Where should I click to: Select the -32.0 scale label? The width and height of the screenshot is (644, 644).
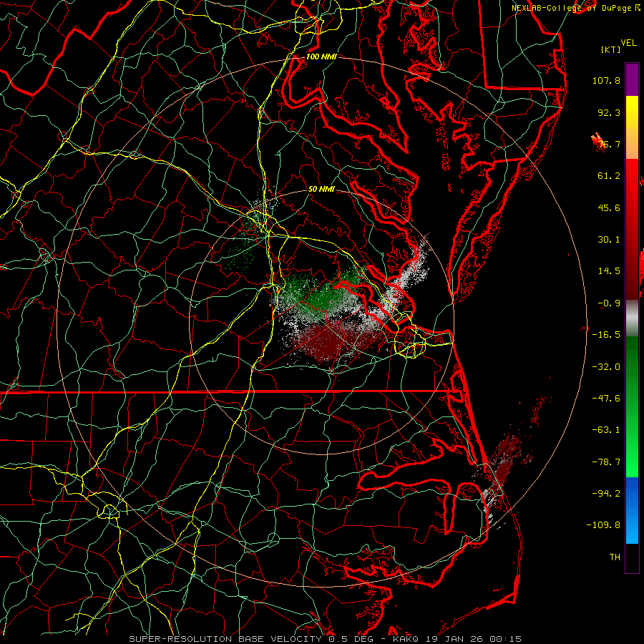pyautogui.click(x=606, y=367)
